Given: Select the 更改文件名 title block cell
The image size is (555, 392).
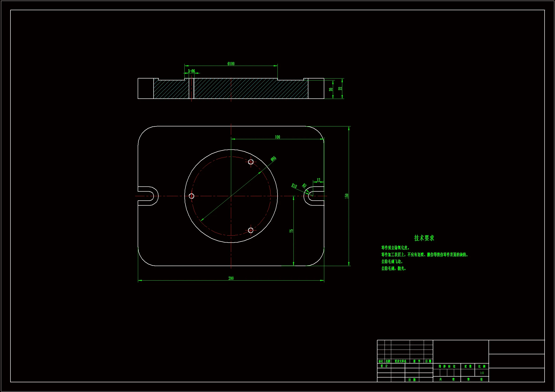Looking at the screenshot, I should [x=400, y=361].
